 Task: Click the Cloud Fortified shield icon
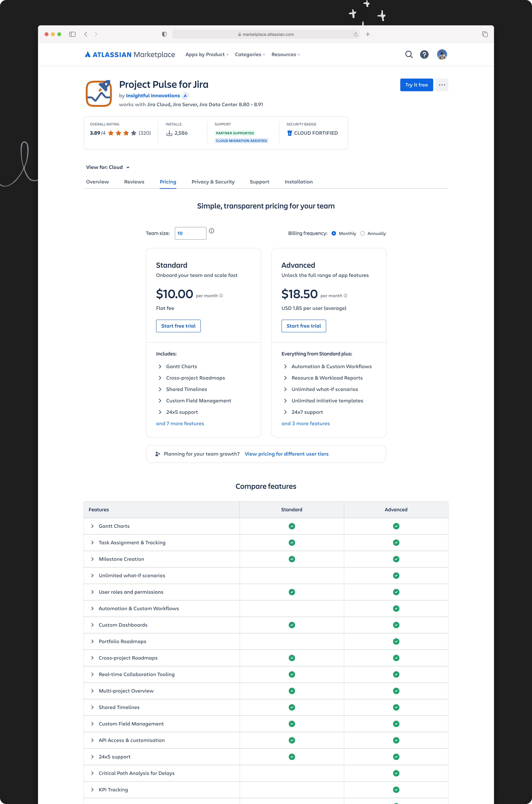(x=289, y=133)
